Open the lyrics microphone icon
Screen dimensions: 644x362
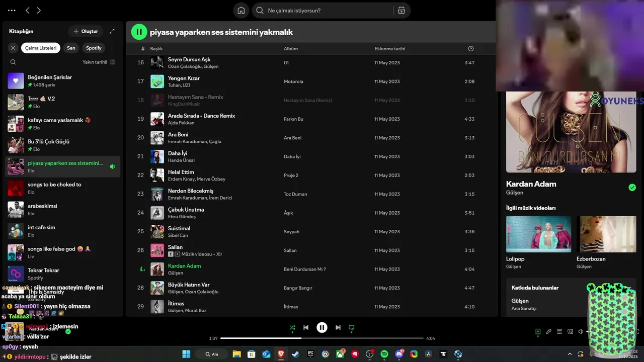coord(549,331)
